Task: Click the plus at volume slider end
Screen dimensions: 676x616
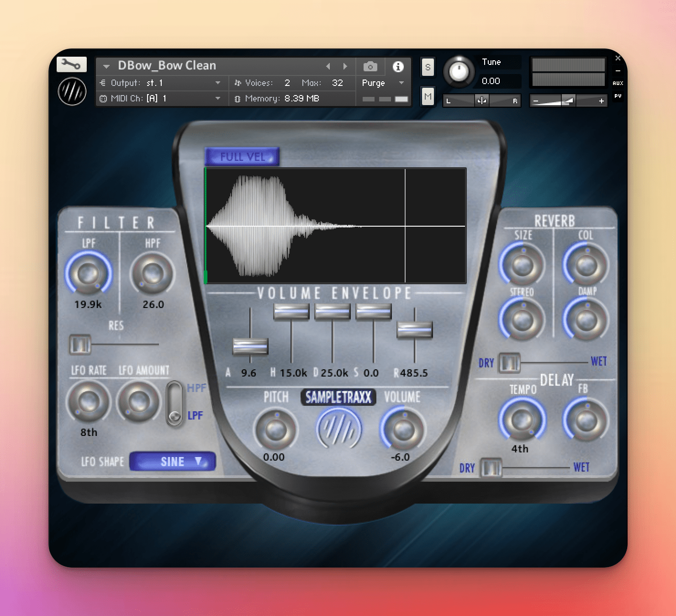Action: click(x=601, y=101)
